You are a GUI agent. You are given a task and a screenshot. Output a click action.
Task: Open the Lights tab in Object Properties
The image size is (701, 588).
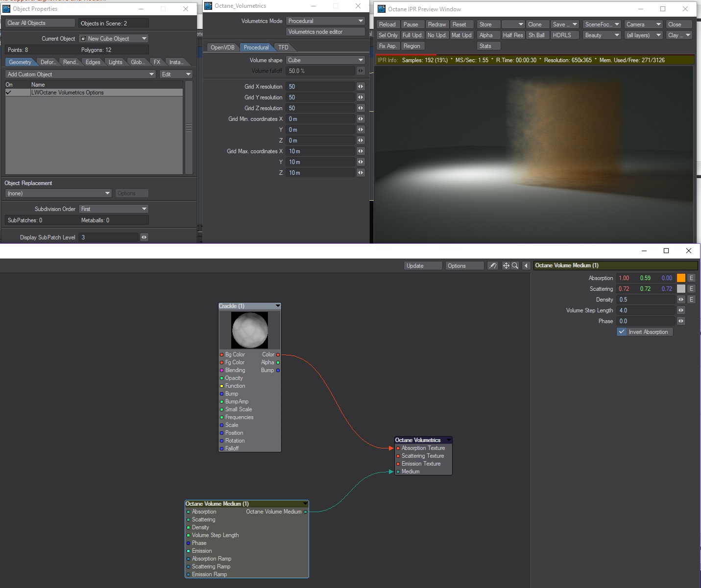pyautogui.click(x=115, y=62)
